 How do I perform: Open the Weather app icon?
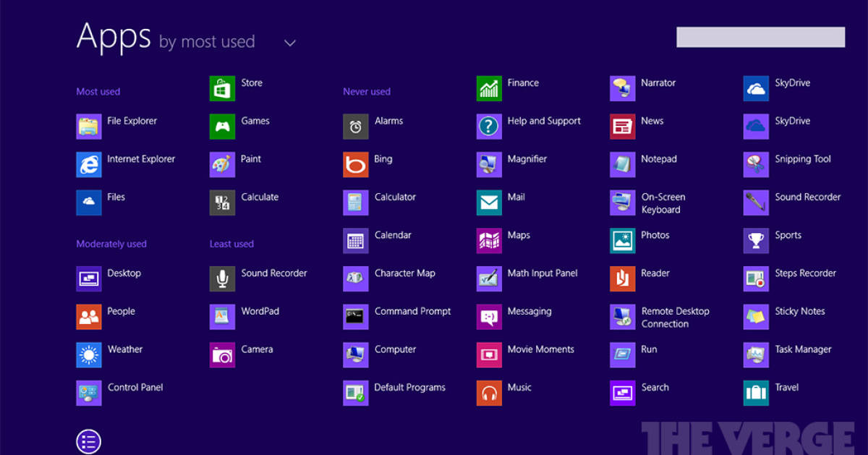click(x=89, y=354)
